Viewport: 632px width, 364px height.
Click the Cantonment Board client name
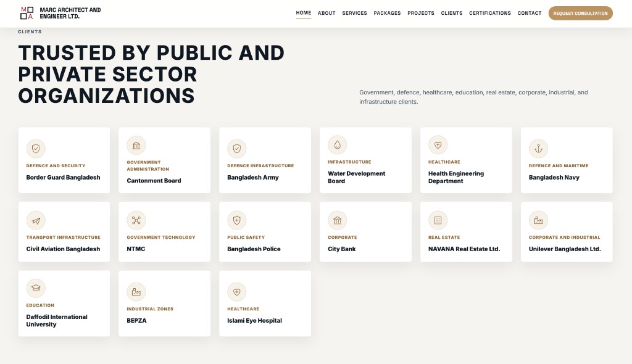154,181
